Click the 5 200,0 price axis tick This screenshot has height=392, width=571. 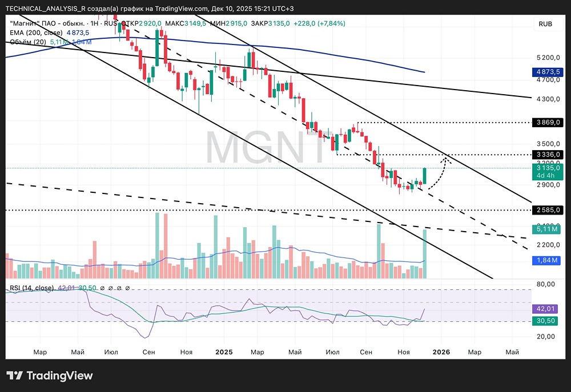548,58
